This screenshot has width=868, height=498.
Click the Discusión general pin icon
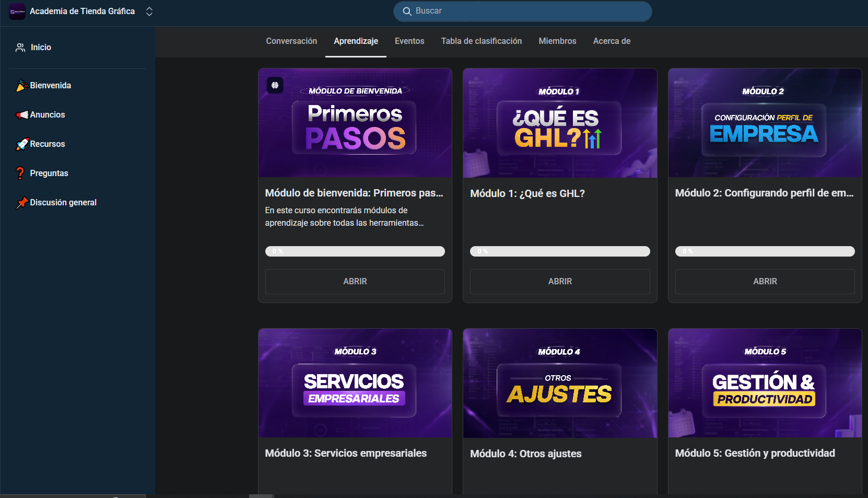(22, 203)
